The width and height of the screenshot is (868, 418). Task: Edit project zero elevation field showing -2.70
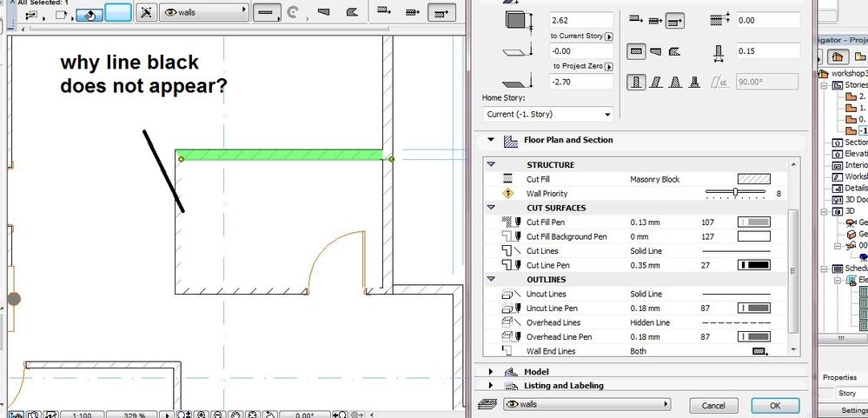581,82
